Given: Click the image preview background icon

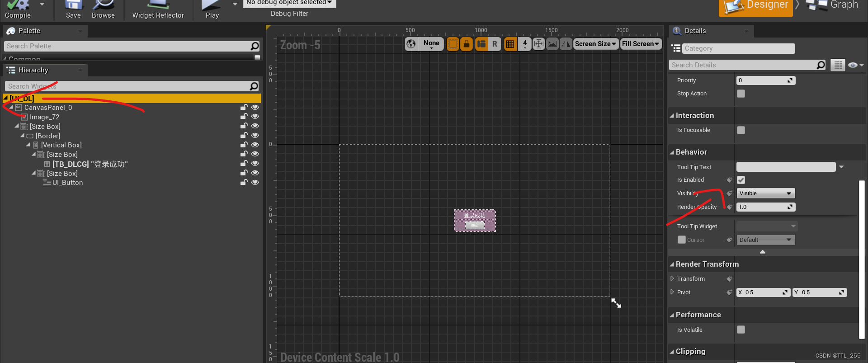Looking at the screenshot, I should [552, 44].
